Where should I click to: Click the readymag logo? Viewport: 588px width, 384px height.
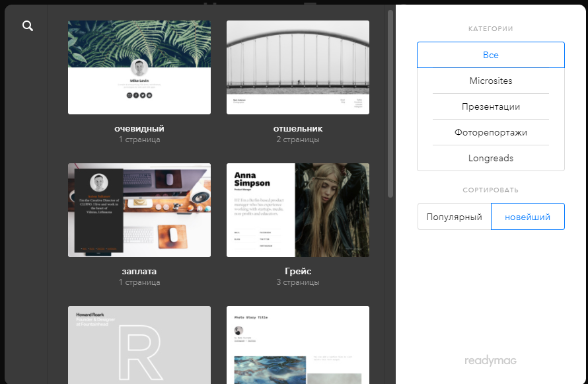490,361
